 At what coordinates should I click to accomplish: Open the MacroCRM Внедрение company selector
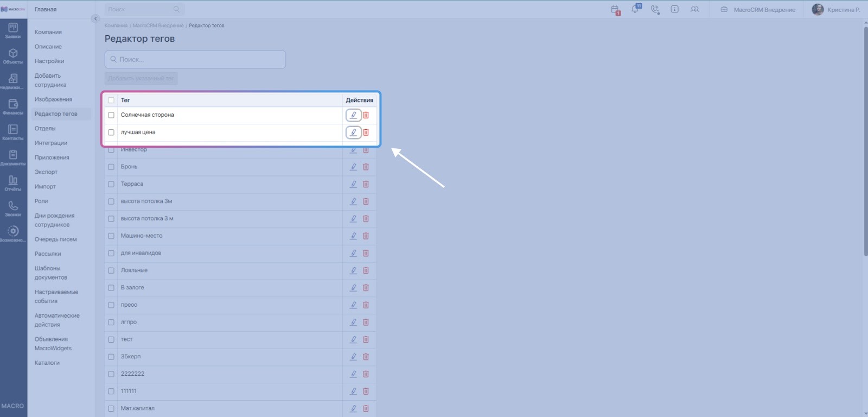[x=758, y=10]
